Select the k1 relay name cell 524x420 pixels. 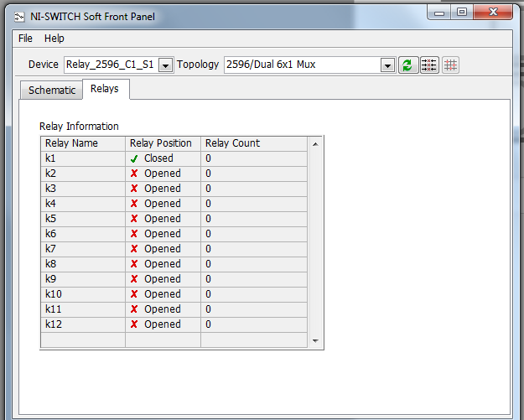click(83, 158)
